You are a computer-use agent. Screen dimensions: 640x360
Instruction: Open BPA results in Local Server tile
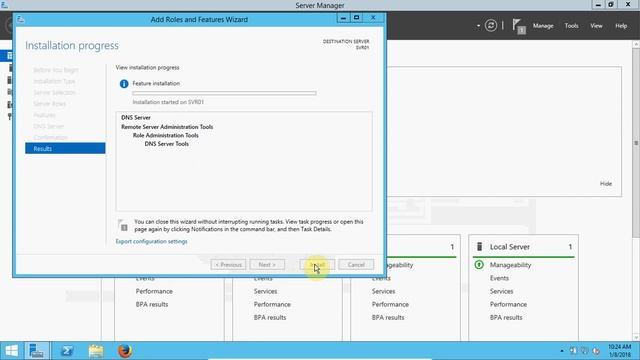click(506, 317)
